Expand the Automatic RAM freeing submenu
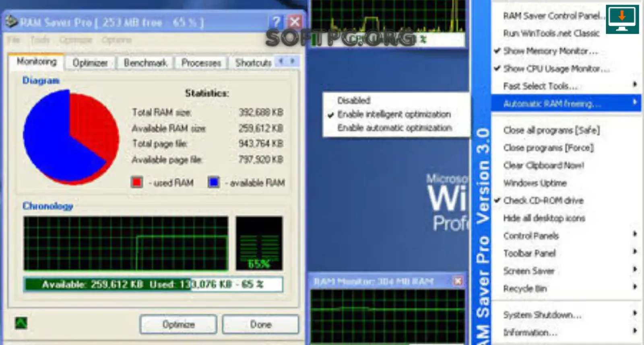The width and height of the screenshot is (644, 345). coord(566,104)
